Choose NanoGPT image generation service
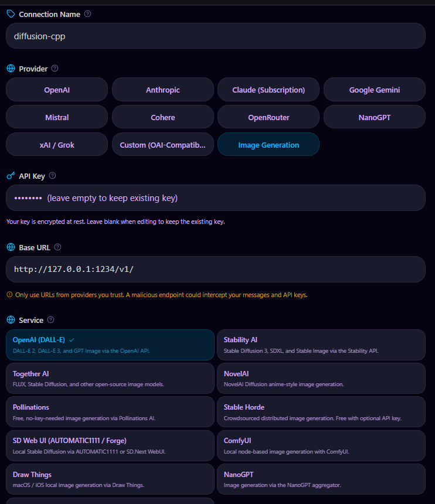 [321, 479]
